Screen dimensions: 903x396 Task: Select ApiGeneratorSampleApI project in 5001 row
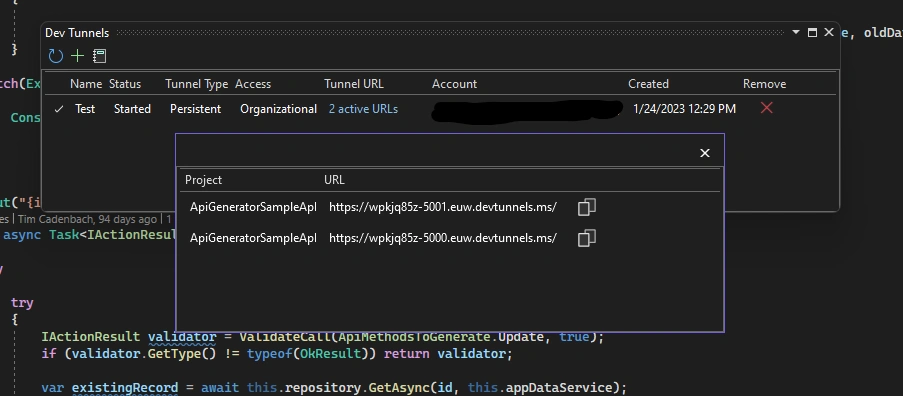[253, 207]
